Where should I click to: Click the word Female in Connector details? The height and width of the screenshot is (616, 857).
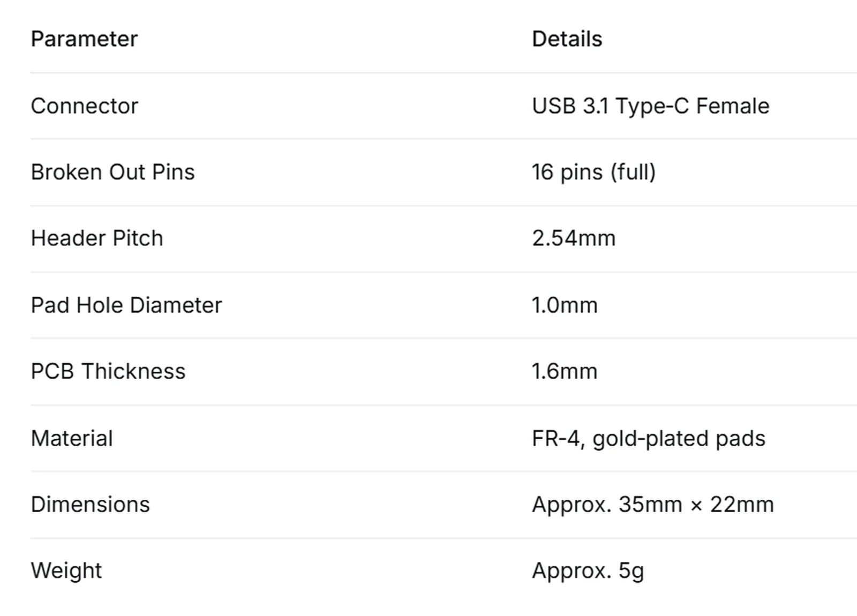[x=733, y=106]
